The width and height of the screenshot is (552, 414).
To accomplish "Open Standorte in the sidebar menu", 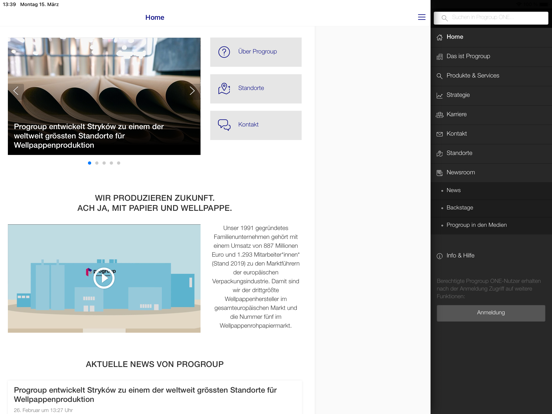I will [x=491, y=153].
